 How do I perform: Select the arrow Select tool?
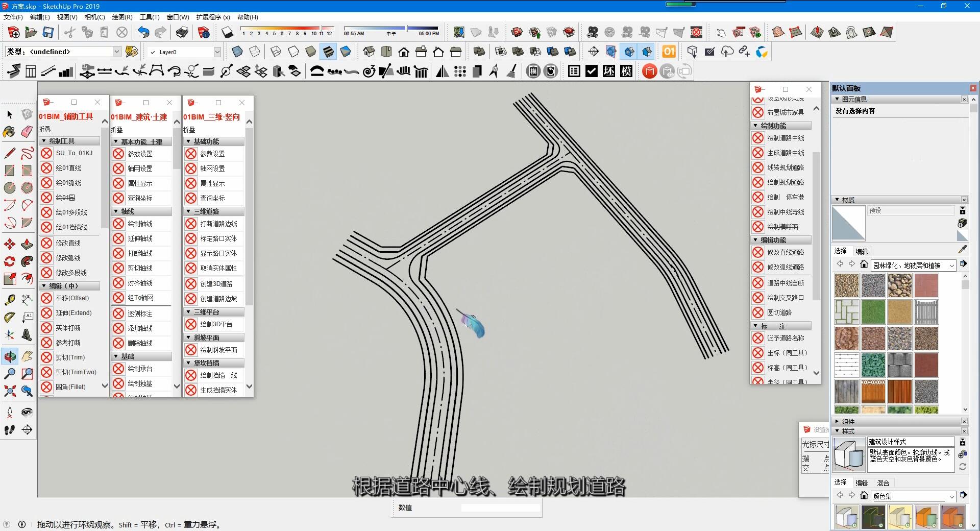click(x=10, y=114)
